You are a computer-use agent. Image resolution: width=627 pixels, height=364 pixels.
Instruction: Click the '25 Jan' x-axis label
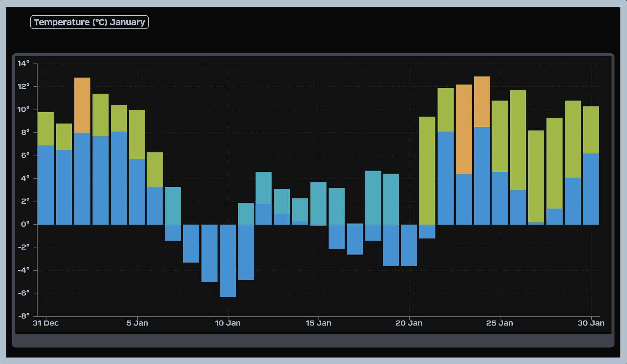coord(499,323)
